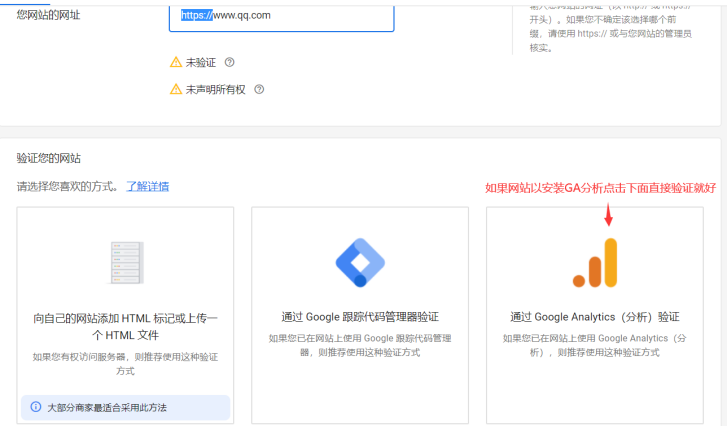Click info icon in 大部分商家最适合采用此方法 banner

pos(36,407)
